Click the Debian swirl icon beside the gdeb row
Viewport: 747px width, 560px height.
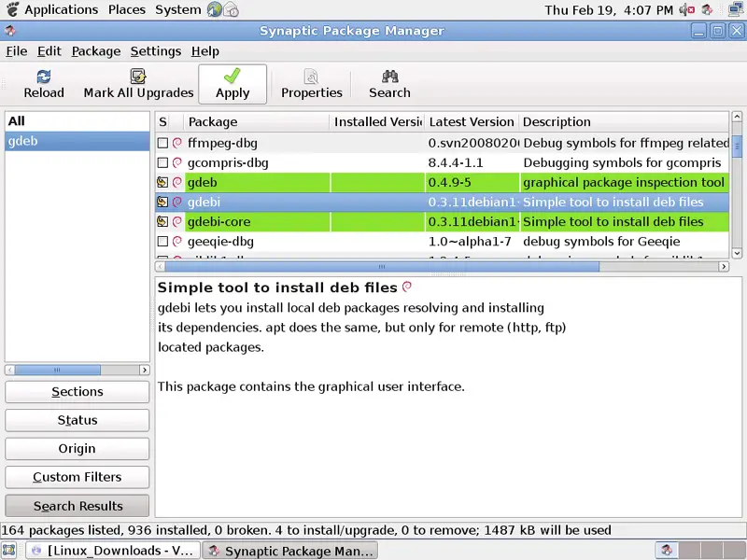(x=177, y=182)
